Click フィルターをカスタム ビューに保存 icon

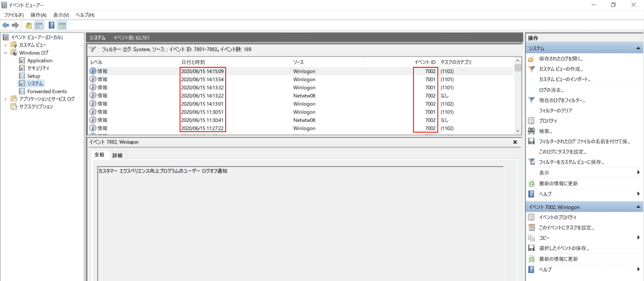click(531, 162)
